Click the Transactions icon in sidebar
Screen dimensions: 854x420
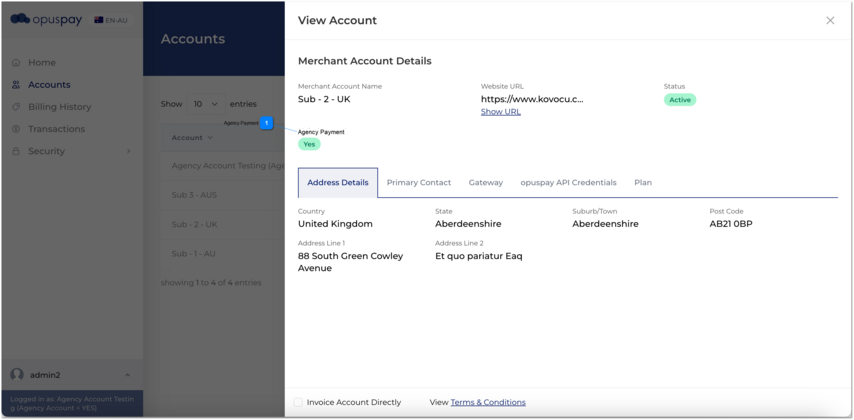16,129
